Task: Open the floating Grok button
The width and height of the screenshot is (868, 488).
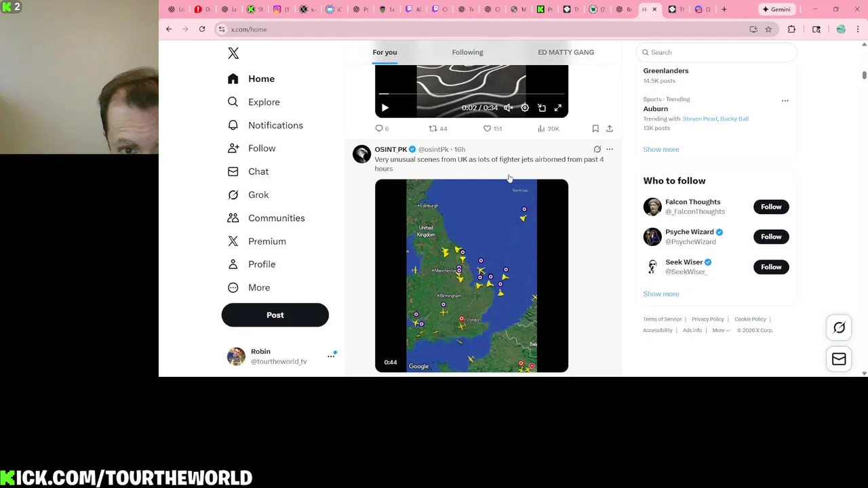Action: [839, 328]
